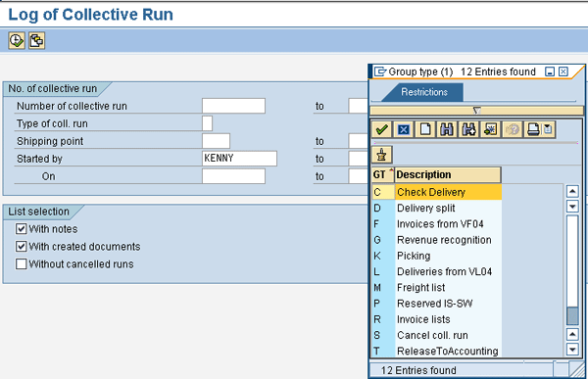Click lower scroll-up arrow in list

coord(572,334)
